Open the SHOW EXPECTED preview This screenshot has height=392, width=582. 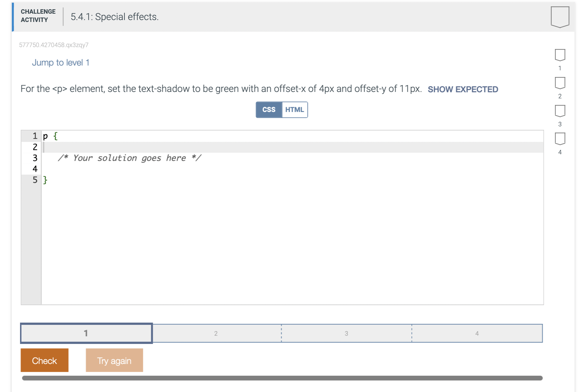pyautogui.click(x=463, y=89)
